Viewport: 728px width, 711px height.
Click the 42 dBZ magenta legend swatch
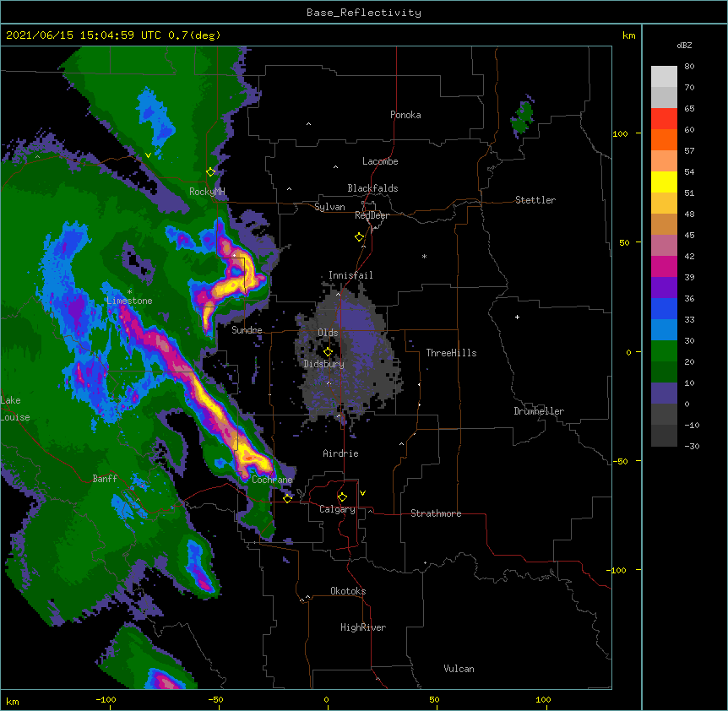[x=664, y=266]
